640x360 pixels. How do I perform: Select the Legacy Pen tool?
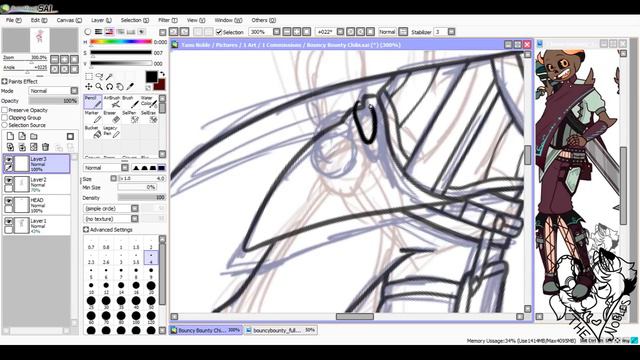[x=112, y=131]
